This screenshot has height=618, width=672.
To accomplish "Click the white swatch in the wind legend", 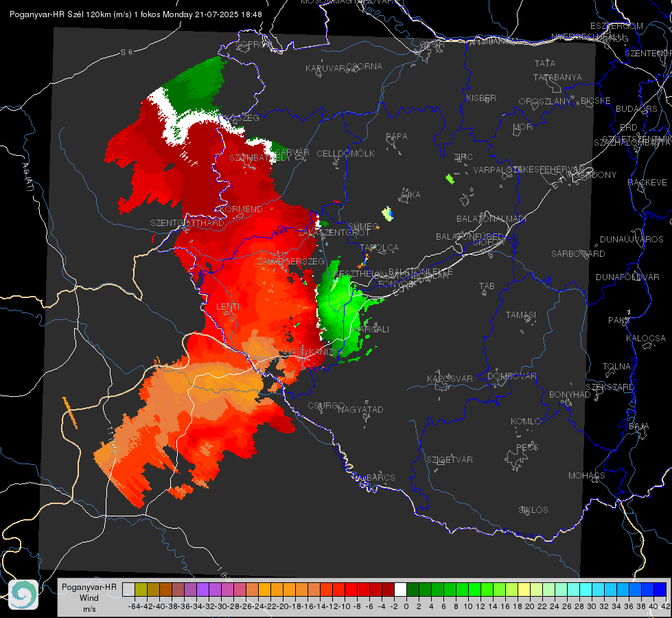I will pos(400,589).
